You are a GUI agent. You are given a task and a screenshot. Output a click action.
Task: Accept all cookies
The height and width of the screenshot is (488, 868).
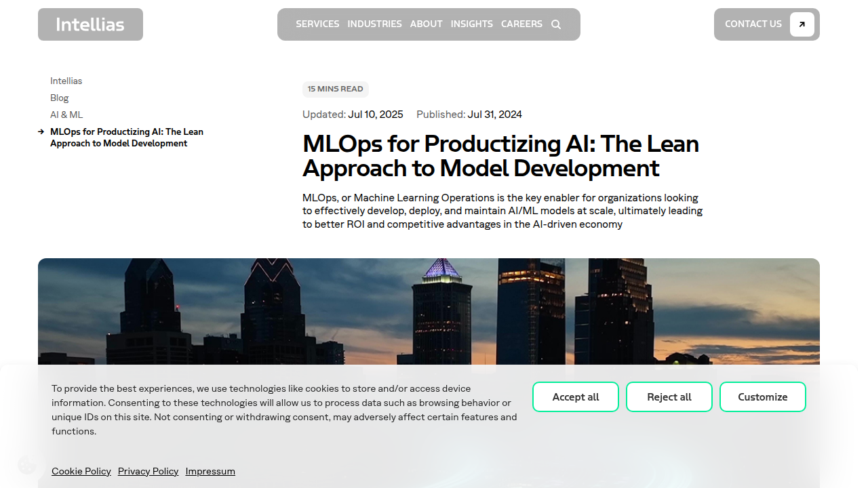[576, 397]
